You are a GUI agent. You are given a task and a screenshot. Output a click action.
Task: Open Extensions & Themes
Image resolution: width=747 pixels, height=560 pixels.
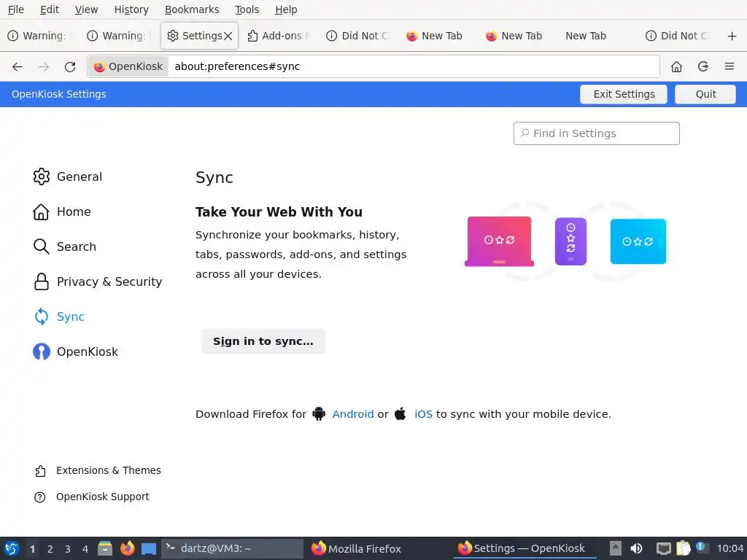98,470
